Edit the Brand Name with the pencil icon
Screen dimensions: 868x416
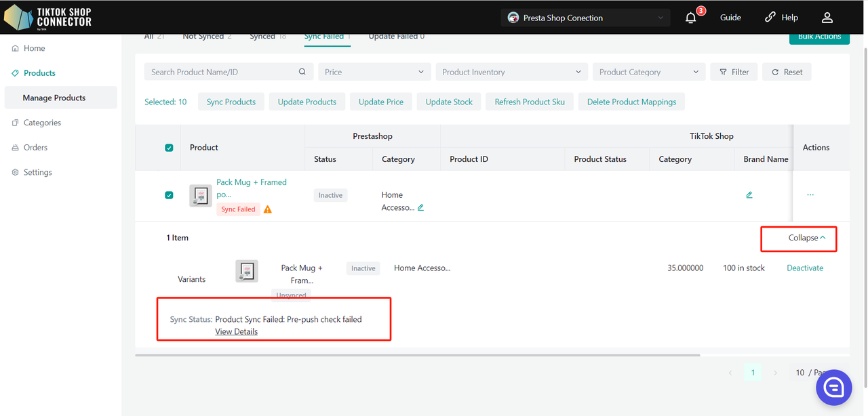(x=749, y=195)
